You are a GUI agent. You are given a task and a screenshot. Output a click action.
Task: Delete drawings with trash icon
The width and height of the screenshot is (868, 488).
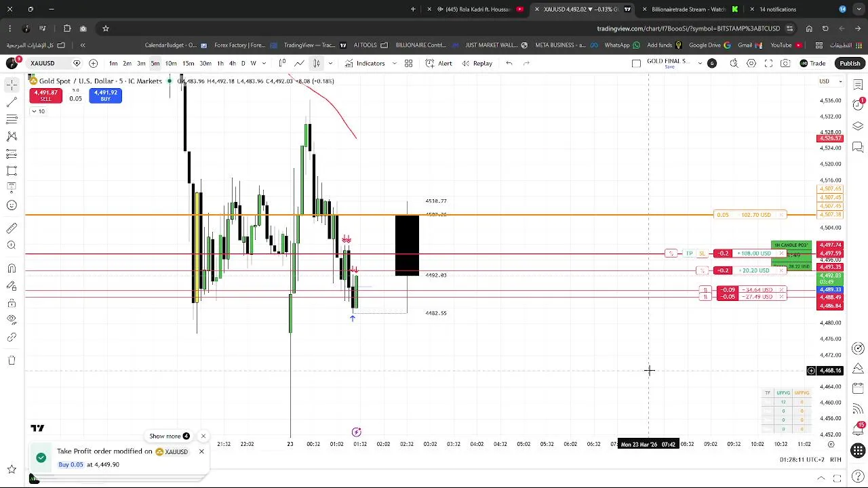12,361
